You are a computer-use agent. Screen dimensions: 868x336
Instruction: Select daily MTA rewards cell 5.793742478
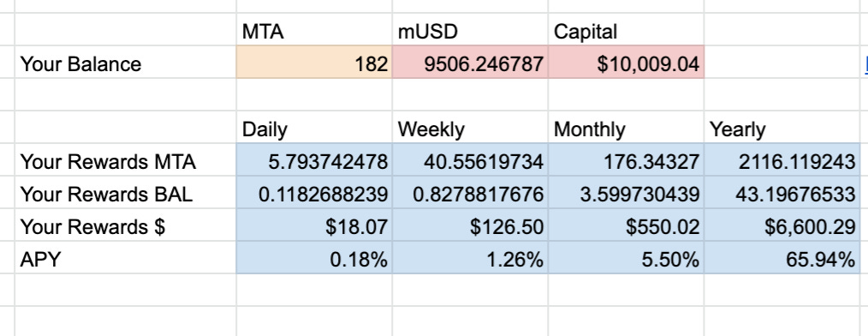314,160
